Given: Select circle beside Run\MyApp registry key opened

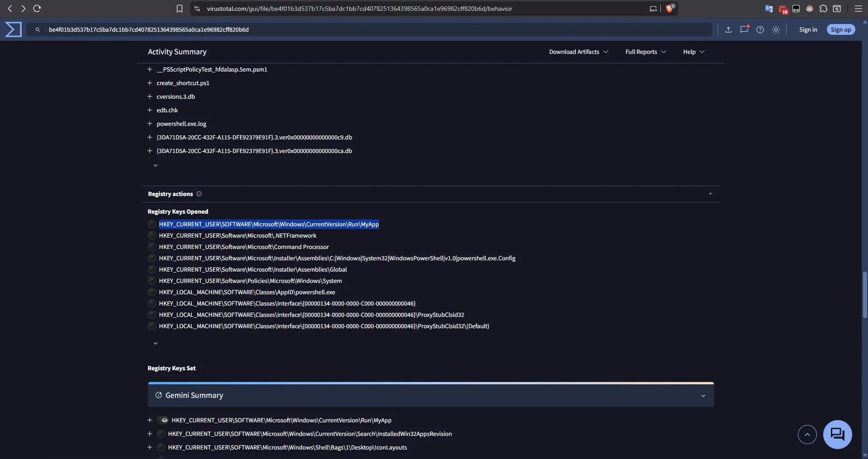Looking at the screenshot, I should pyautogui.click(x=152, y=225).
